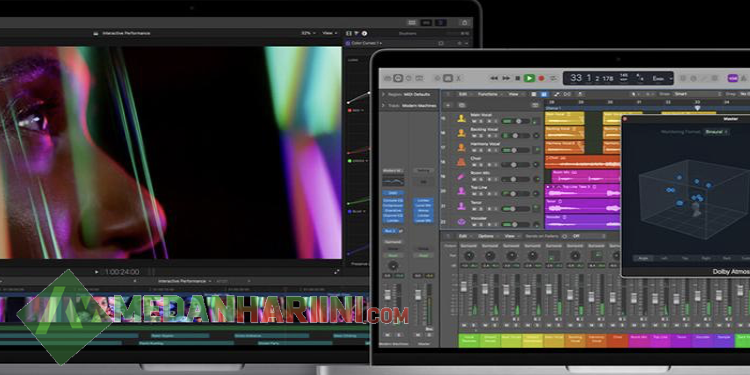Toggle Cycle mode next to Record button
This screenshot has width=750, height=375.
tap(554, 78)
